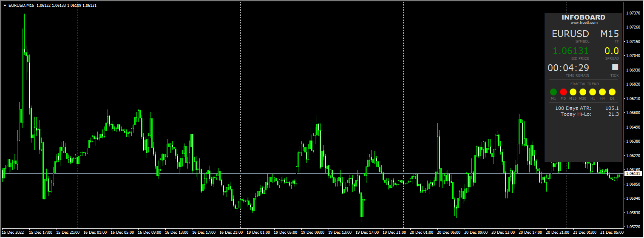Click the 1.05830 price scale label
The image size is (644, 238).
[633, 212]
